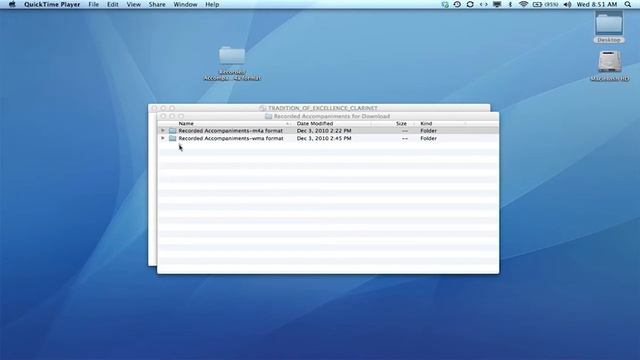Click the Wed 8:51 AM clock
This screenshot has width=640, height=360.
597,4
